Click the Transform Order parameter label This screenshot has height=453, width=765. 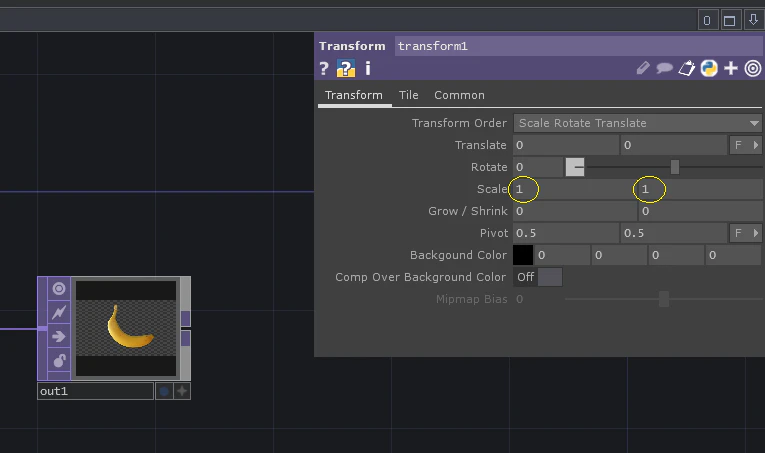pyautogui.click(x=459, y=123)
